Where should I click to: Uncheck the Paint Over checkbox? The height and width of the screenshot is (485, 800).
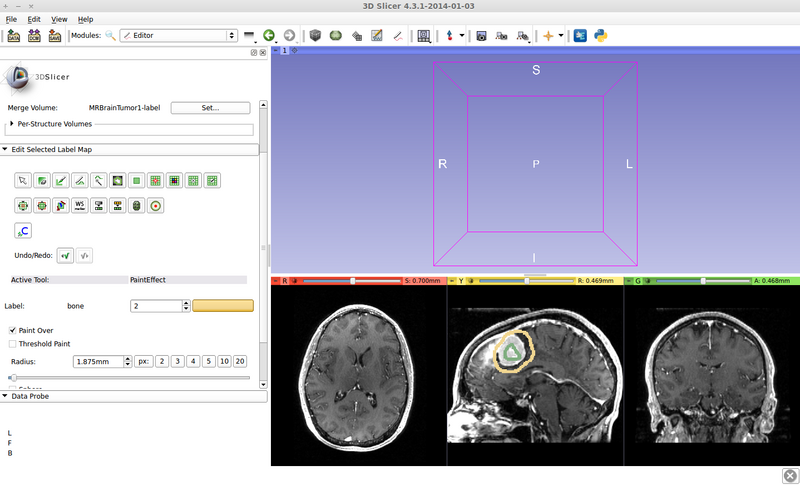pyautogui.click(x=13, y=330)
